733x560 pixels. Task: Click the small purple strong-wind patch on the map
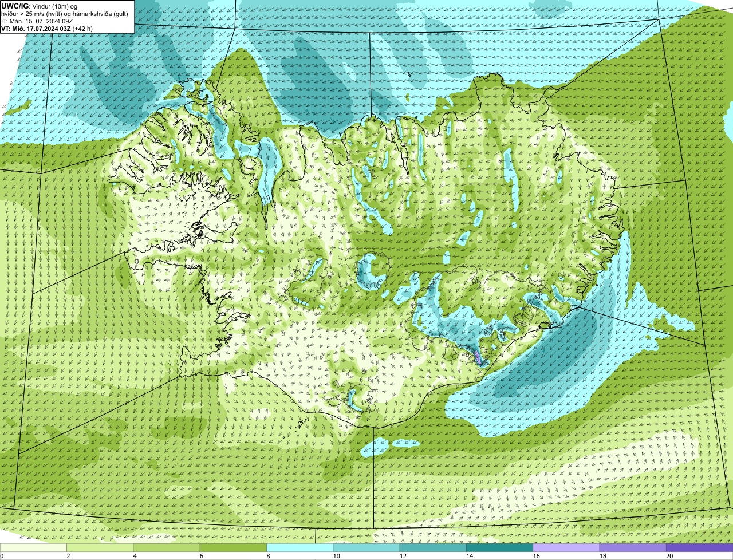pyautogui.click(x=479, y=357)
